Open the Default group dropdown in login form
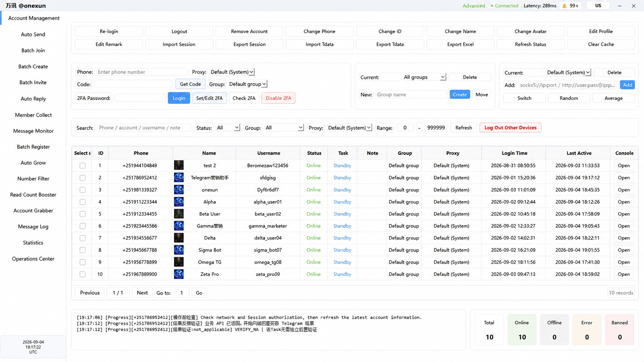644x362 pixels. 248,84
